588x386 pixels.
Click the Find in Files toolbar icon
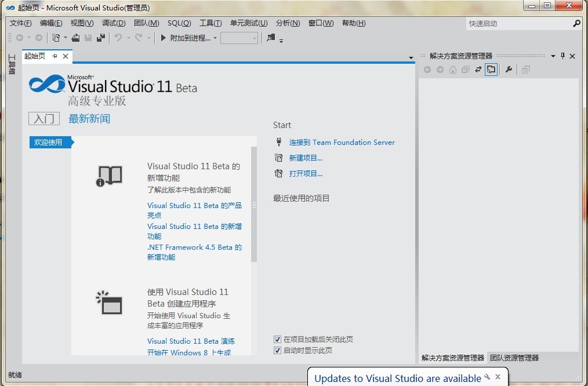(271, 38)
